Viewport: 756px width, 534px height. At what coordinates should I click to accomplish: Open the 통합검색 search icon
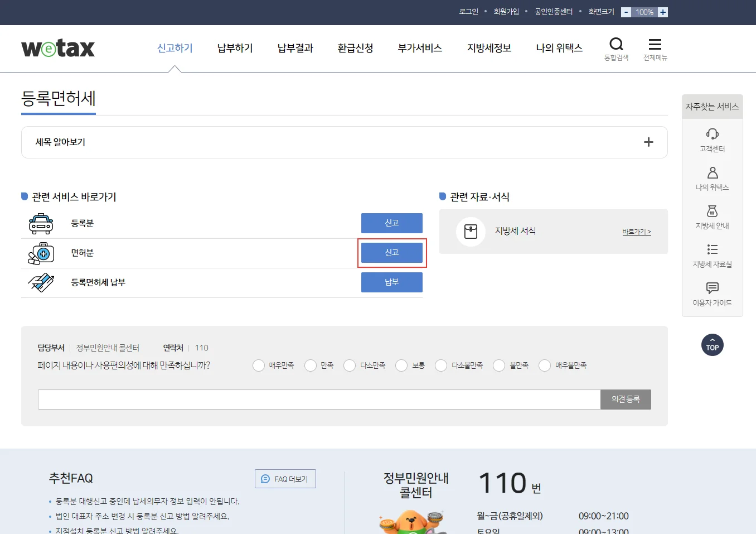coord(616,45)
